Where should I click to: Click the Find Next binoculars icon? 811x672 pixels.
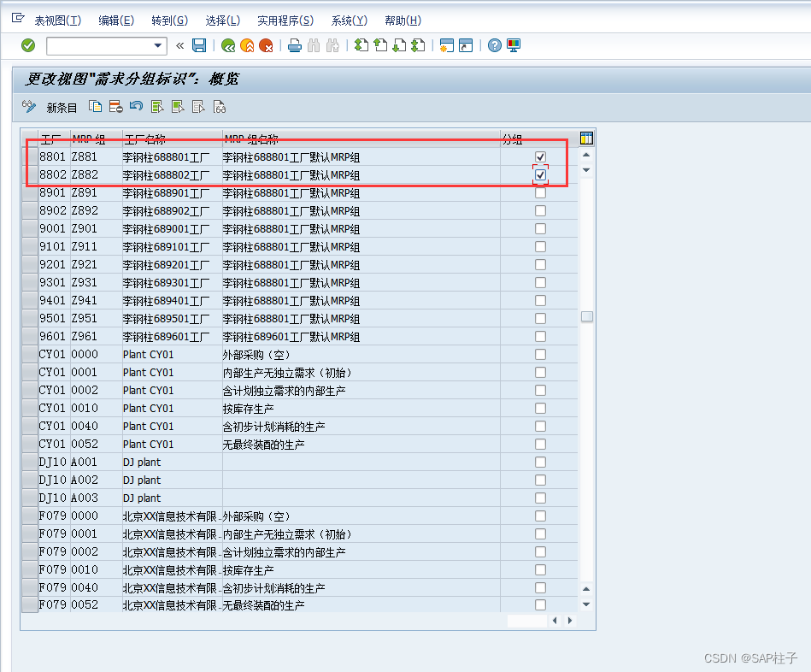332,45
